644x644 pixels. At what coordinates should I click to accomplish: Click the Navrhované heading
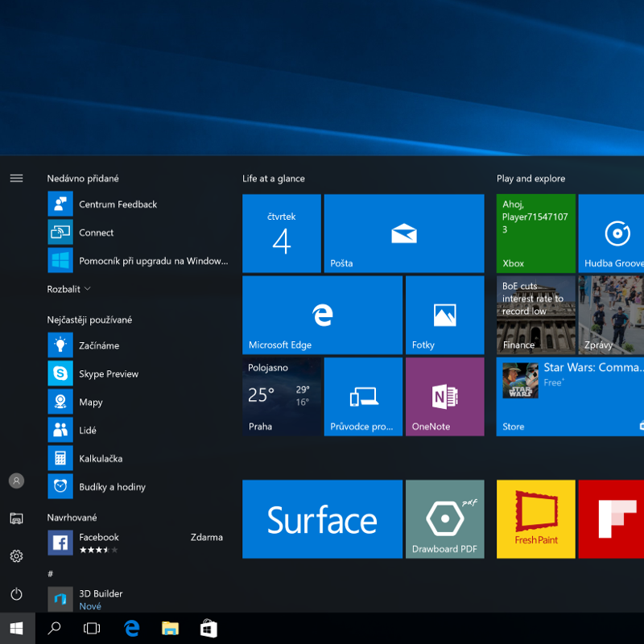click(x=72, y=518)
